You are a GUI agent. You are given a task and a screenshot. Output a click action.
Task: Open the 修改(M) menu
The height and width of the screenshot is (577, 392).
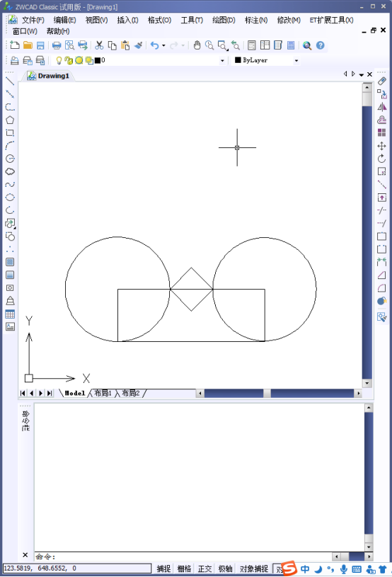[x=289, y=21]
